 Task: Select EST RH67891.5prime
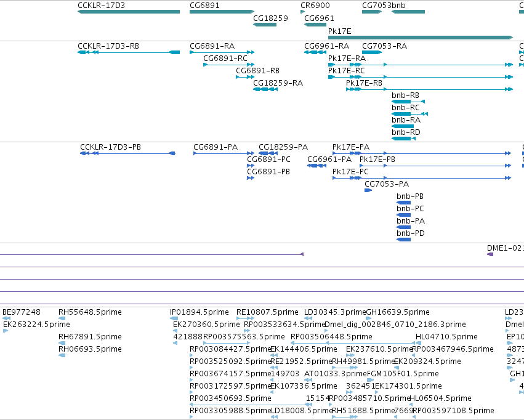(62, 343)
